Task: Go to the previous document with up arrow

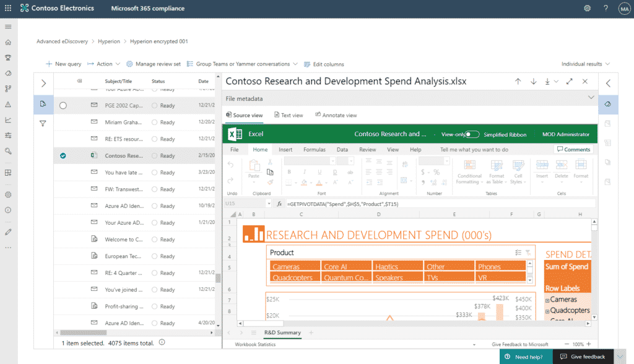Action: pos(518,81)
